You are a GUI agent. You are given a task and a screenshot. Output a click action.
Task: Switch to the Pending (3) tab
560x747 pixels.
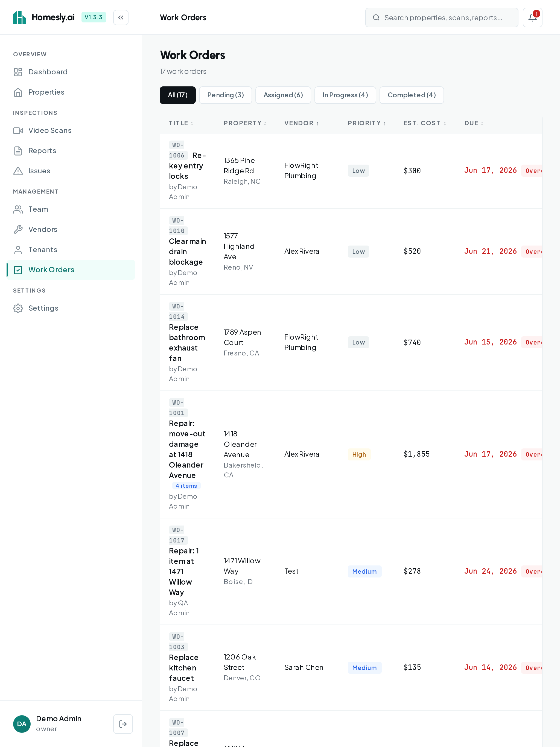225,95
